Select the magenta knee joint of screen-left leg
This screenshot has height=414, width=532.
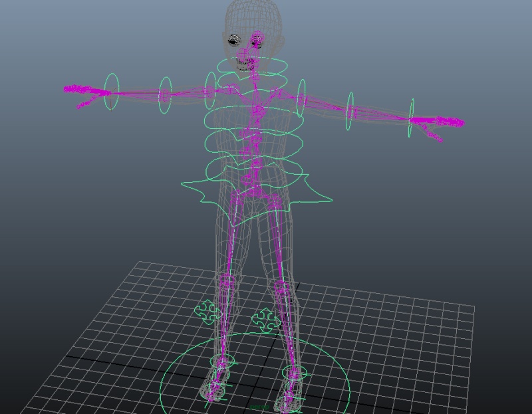coord(227,282)
